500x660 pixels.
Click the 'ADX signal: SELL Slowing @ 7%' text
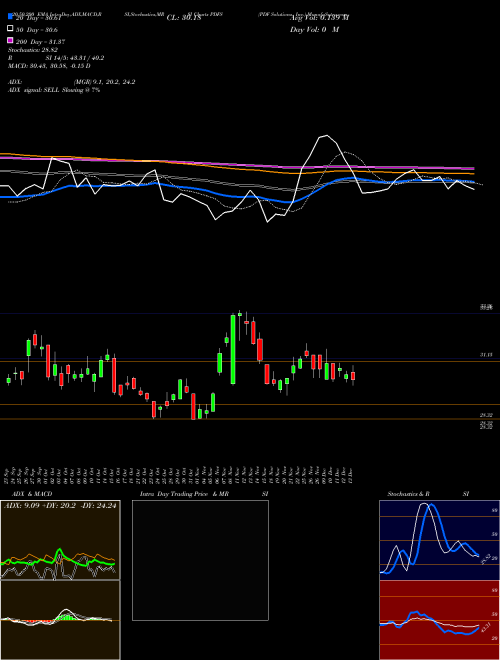[x=54, y=90]
